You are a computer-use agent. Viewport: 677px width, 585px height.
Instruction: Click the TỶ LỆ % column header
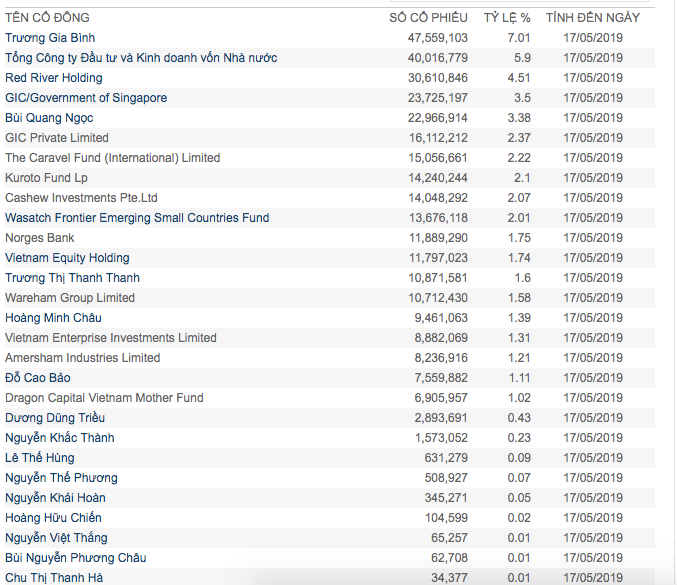507,18
